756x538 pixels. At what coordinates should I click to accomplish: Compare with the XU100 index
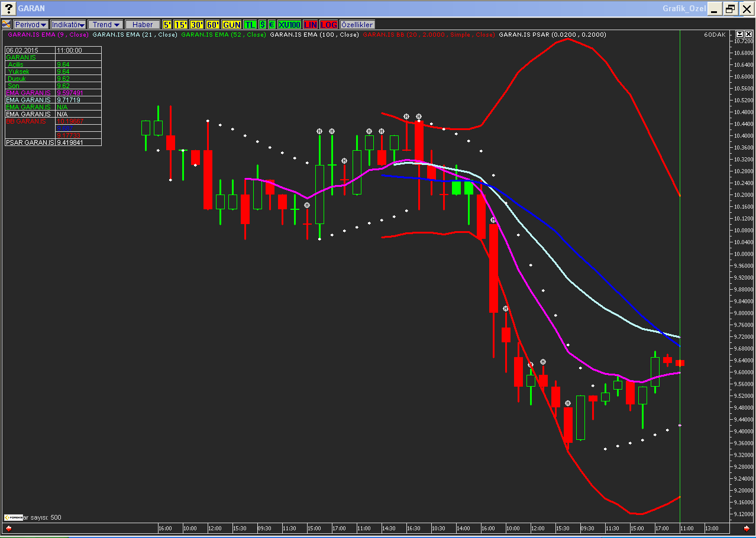289,24
